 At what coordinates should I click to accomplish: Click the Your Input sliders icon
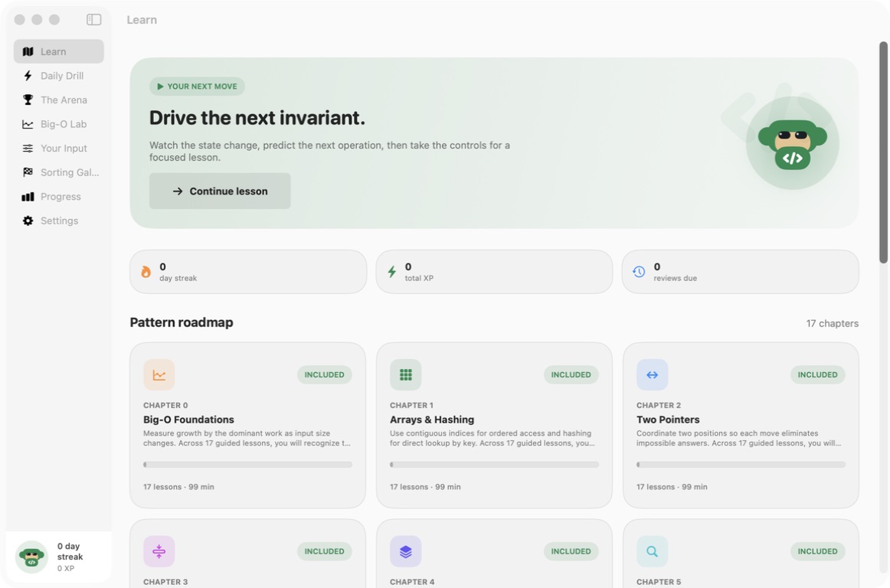point(28,148)
